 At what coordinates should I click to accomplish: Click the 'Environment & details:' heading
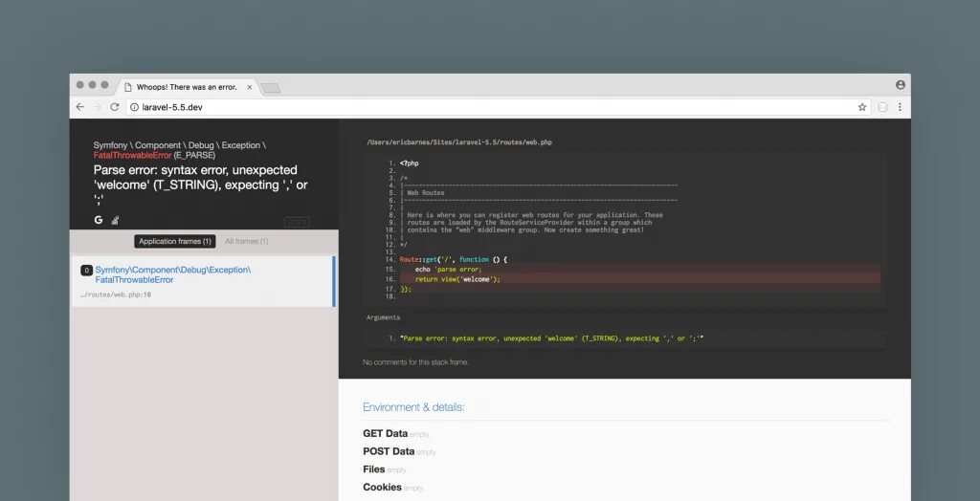[413, 407]
